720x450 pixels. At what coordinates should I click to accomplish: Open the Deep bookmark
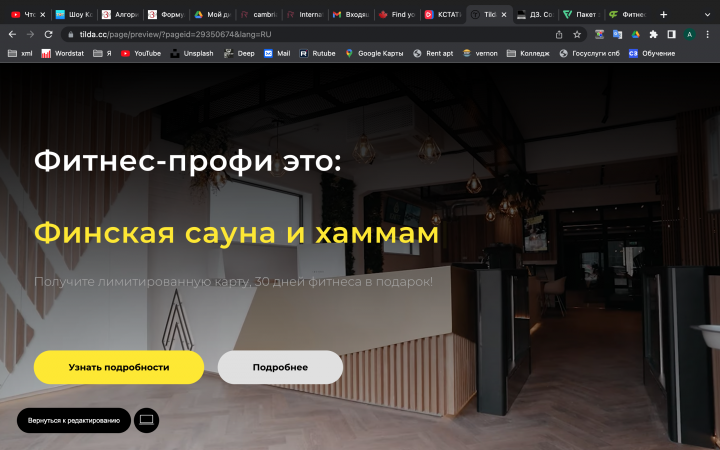click(239, 53)
